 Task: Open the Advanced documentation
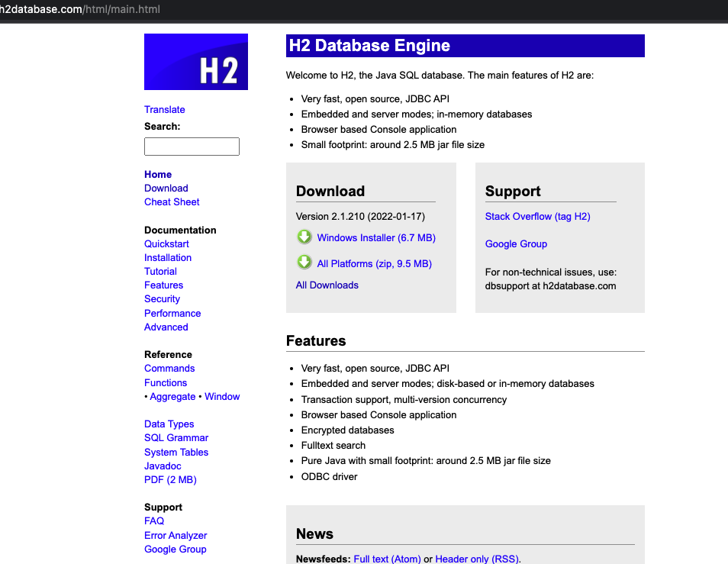click(x=166, y=327)
